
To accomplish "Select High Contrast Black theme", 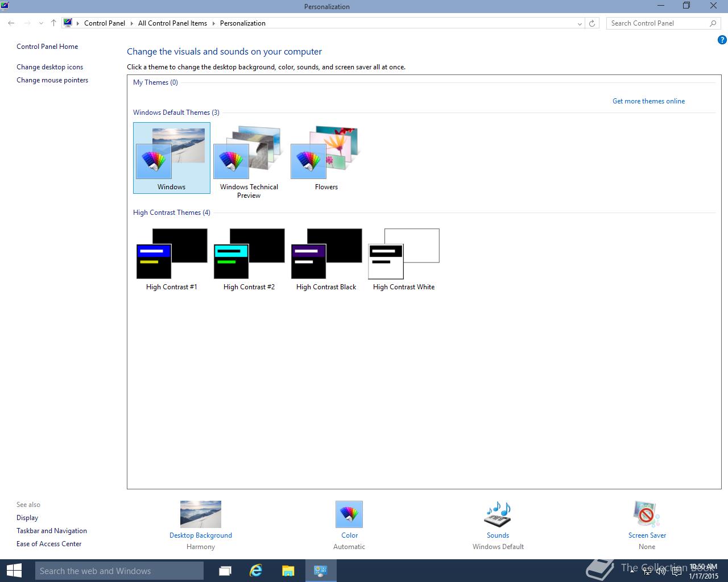I will click(326, 260).
